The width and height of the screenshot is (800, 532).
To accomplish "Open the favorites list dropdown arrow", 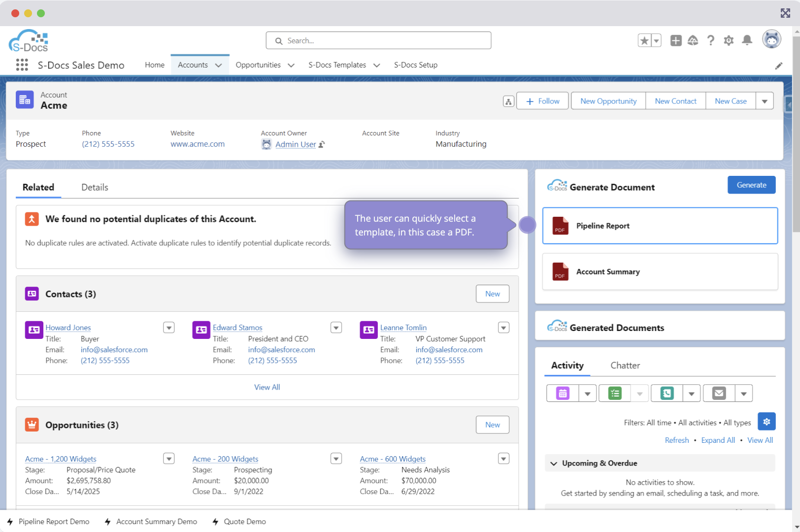I will (x=656, y=40).
